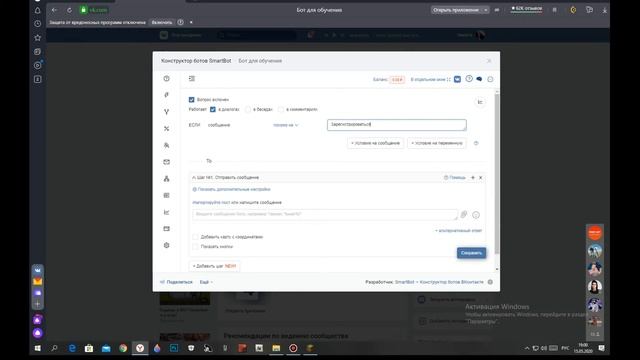Enable the works in group chats checkbox
Screen dimensions: 640x360
coord(248,109)
